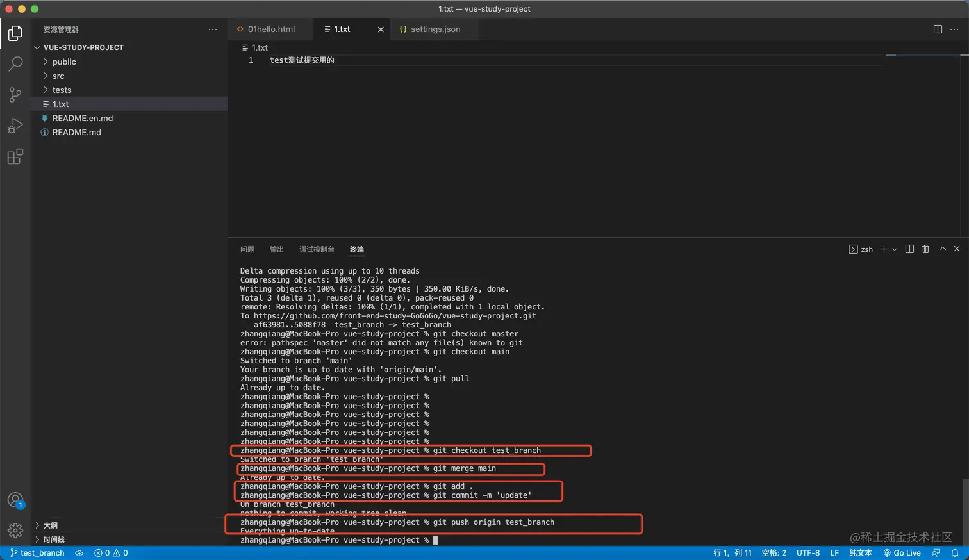The width and height of the screenshot is (969, 560).
Task: Click the terminal prompt input line
Action: pos(339,540)
